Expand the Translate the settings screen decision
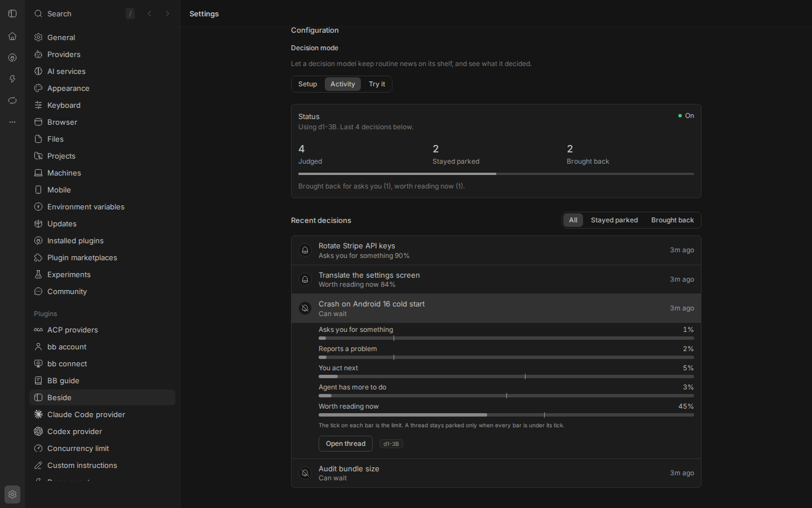 [x=496, y=279]
